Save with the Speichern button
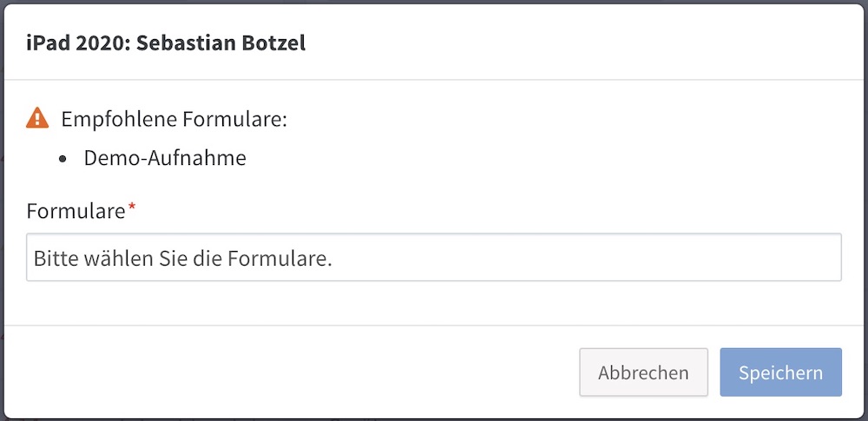The width and height of the screenshot is (868, 421). pos(780,372)
